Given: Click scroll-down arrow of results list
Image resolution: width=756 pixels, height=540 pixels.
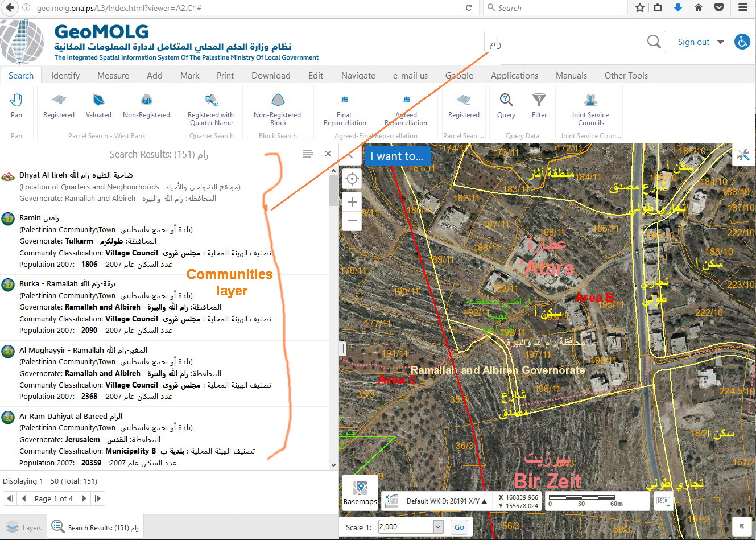Looking at the screenshot, I should click(334, 465).
